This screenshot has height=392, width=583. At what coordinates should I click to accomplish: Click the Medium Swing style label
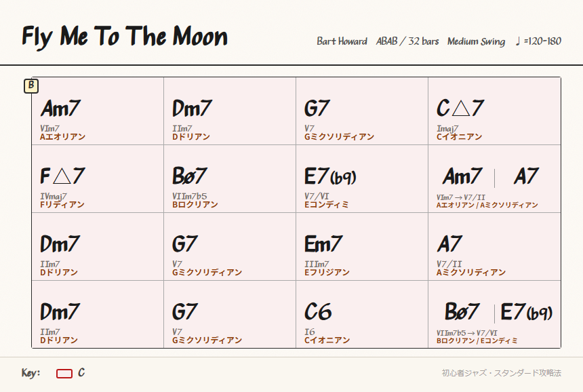[477, 41]
